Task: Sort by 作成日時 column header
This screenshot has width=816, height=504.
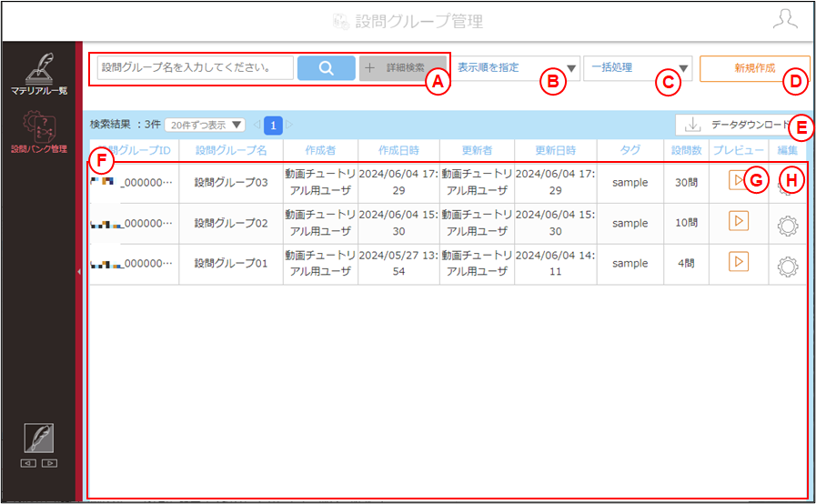Action: [398, 150]
